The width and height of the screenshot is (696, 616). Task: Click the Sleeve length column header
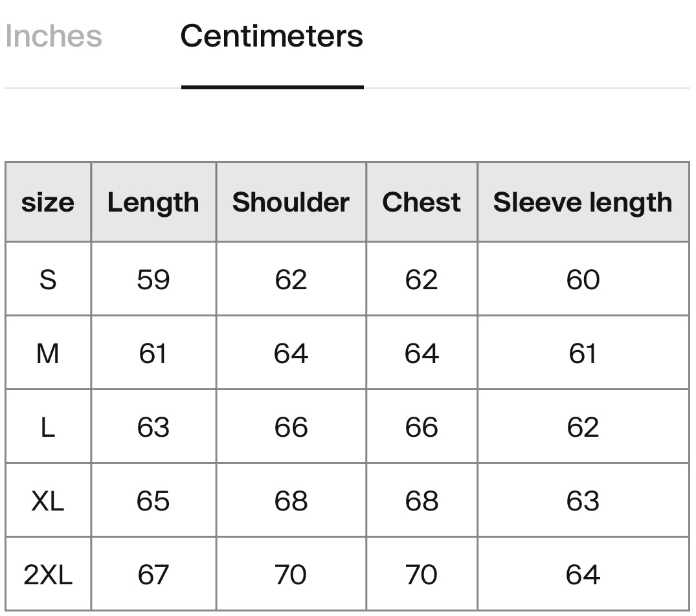pos(583,203)
